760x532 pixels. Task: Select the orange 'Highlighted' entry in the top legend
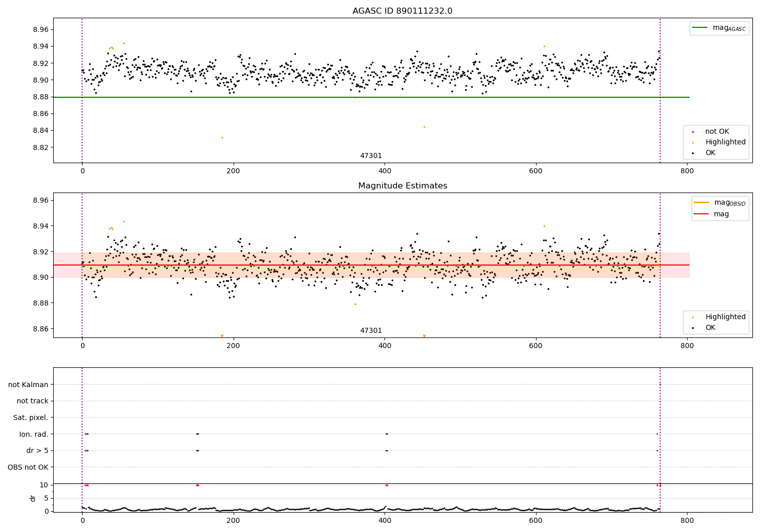tap(715, 142)
